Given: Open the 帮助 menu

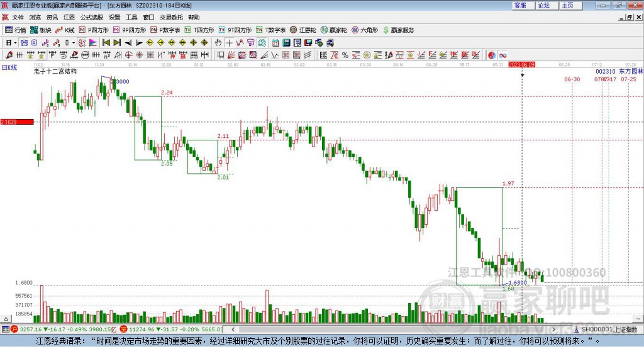Looking at the screenshot, I should 194,17.
